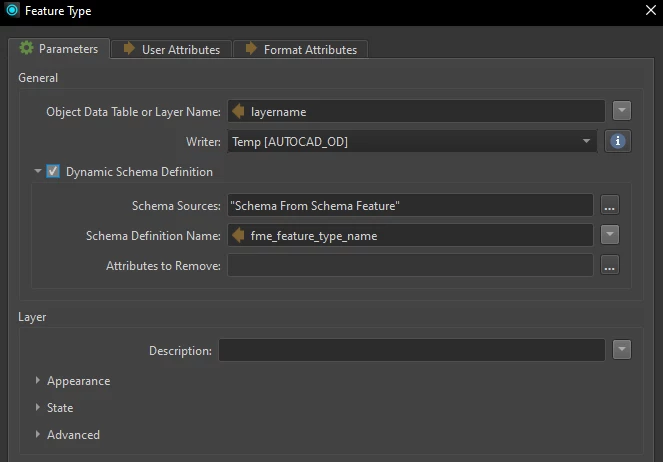Expand the Appearance section

tap(38, 380)
